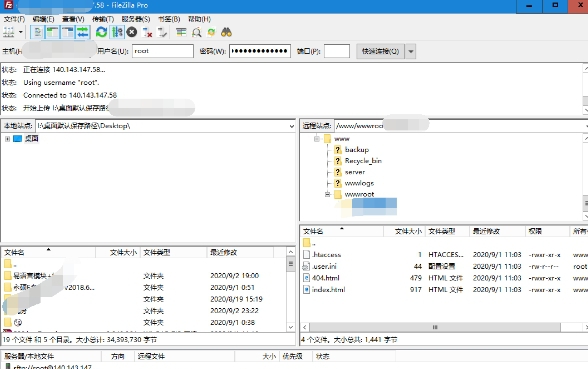
Task: Sort remote files by 文件大小 column
Action: click(404, 231)
